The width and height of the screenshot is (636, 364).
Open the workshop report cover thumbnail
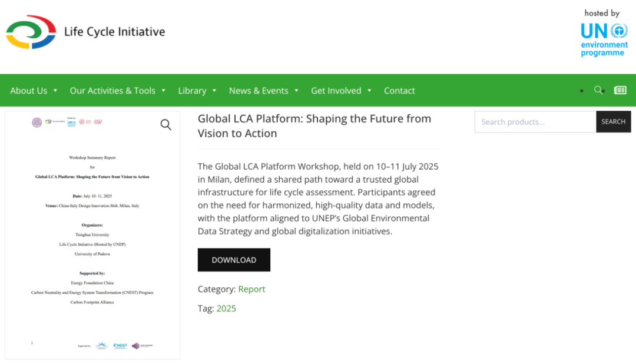point(92,236)
